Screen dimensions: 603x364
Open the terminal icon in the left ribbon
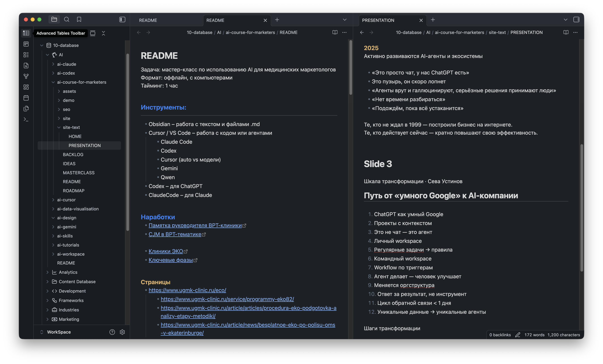tap(26, 119)
